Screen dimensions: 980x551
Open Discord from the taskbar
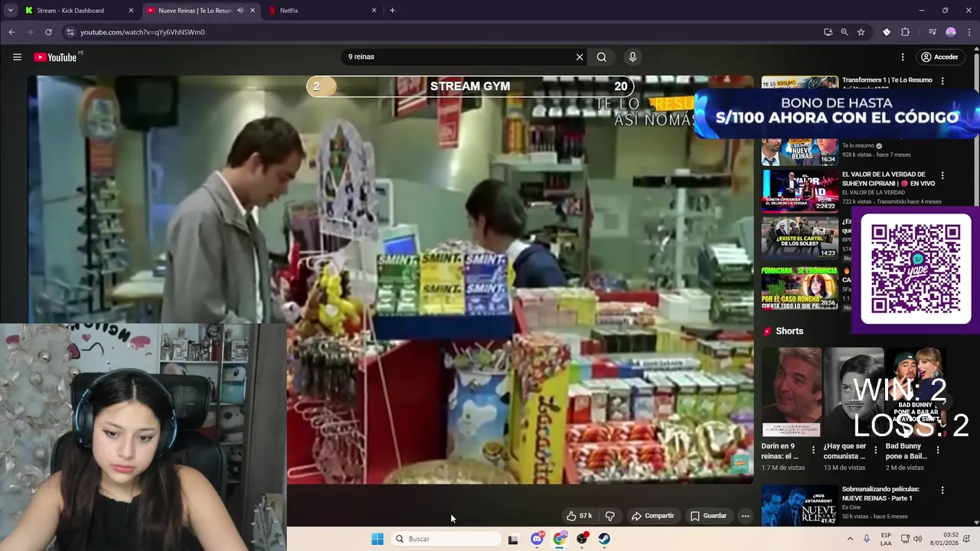click(x=537, y=539)
